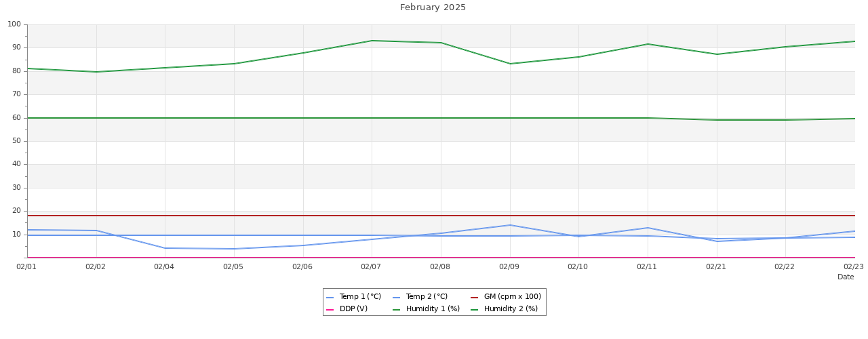Click the Date axis title

click(846, 277)
